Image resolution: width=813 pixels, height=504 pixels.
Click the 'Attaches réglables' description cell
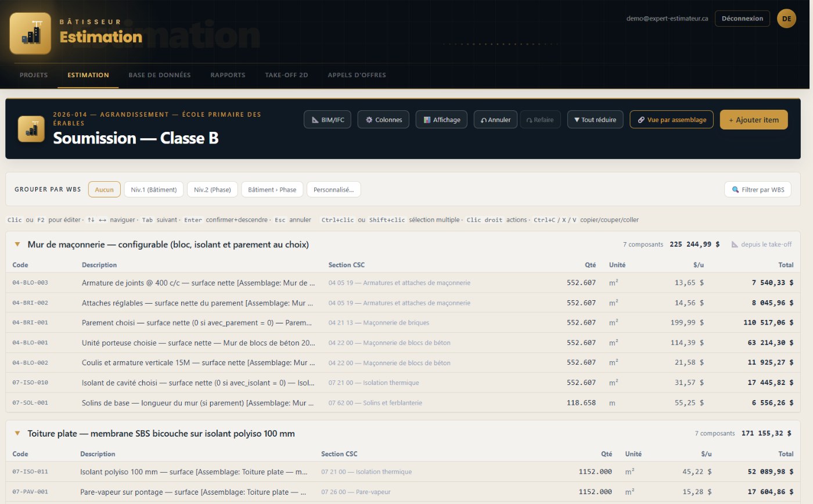click(197, 303)
